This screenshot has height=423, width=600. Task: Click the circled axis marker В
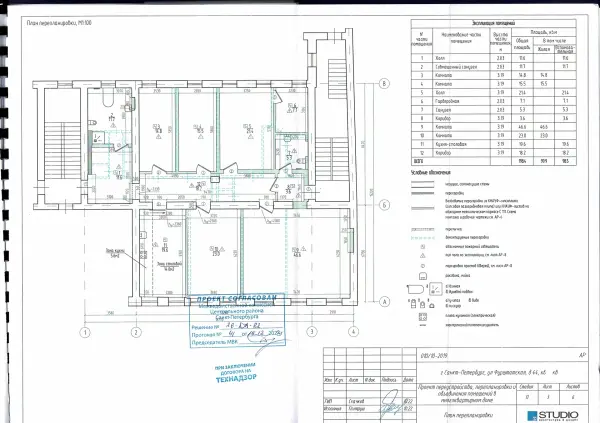(x=384, y=83)
